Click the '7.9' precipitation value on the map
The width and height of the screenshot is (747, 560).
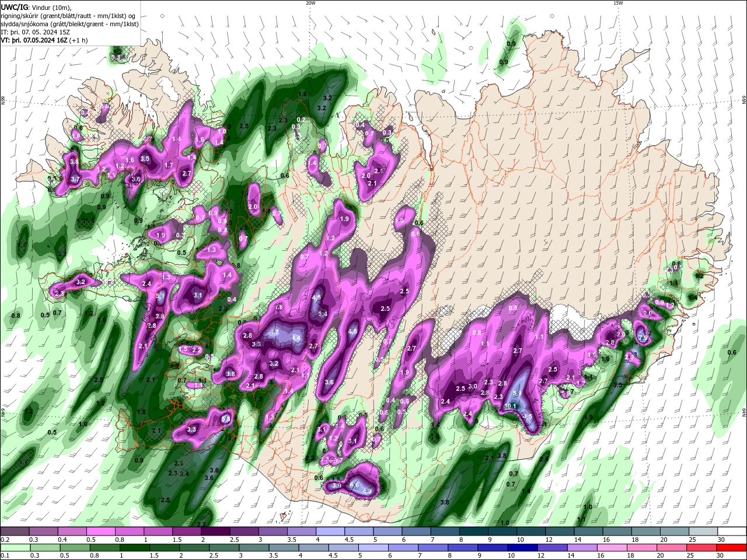coord(642,338)
